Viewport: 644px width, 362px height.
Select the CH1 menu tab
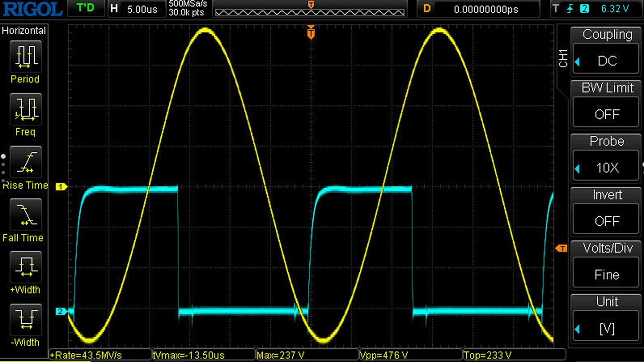pos(563,58)
